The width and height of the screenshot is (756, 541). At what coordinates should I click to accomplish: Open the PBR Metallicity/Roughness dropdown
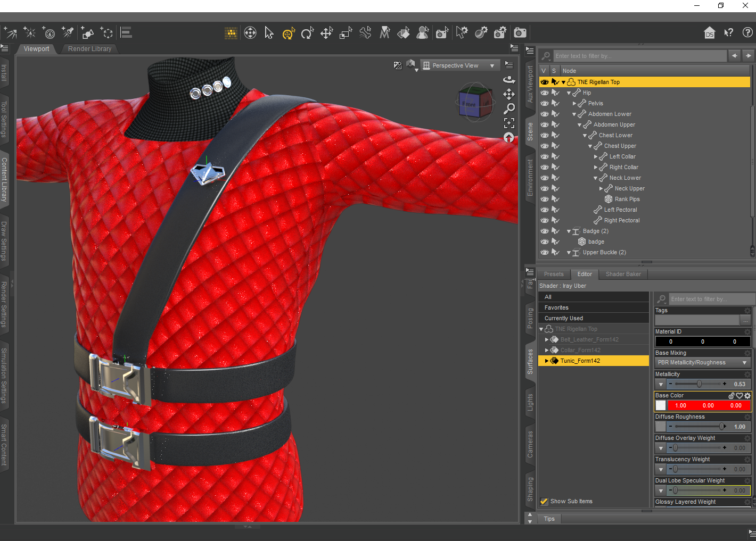[x=702, y=362]
